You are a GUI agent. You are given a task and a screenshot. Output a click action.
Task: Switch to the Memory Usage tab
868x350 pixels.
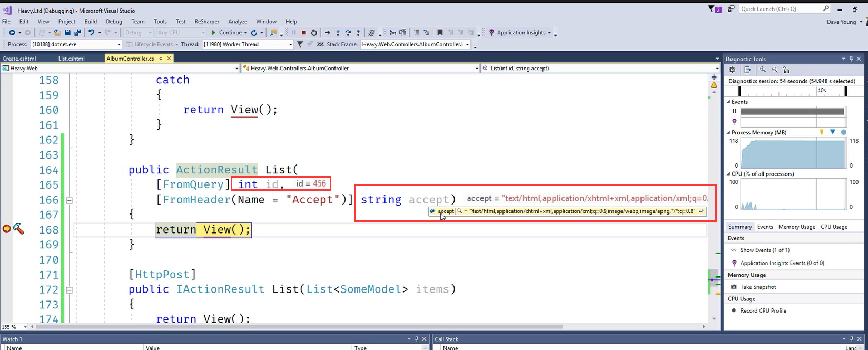pyautogui.click(x=796, y=227)
